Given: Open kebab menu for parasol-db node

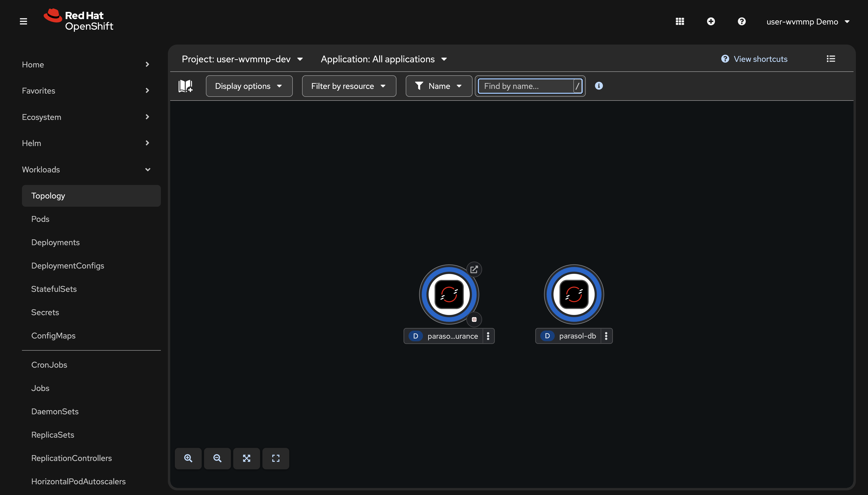Looking at the screenshot, I should [x=606, y=336].
